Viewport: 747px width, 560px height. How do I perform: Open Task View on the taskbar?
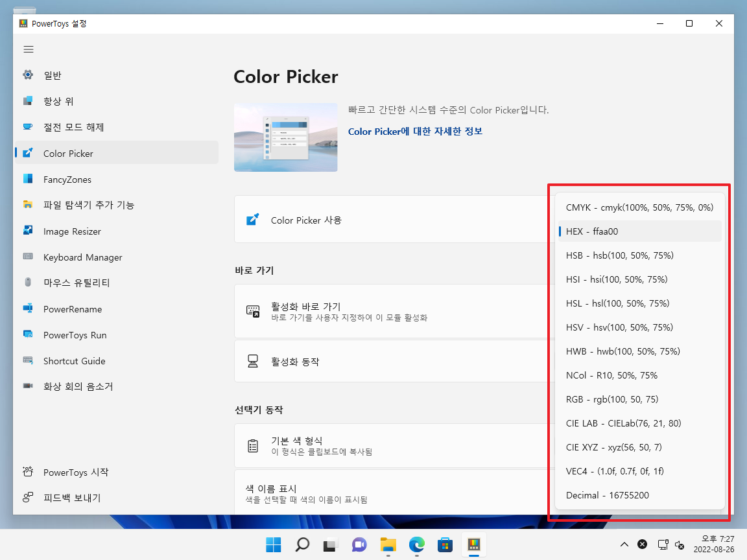click(331, 544)
